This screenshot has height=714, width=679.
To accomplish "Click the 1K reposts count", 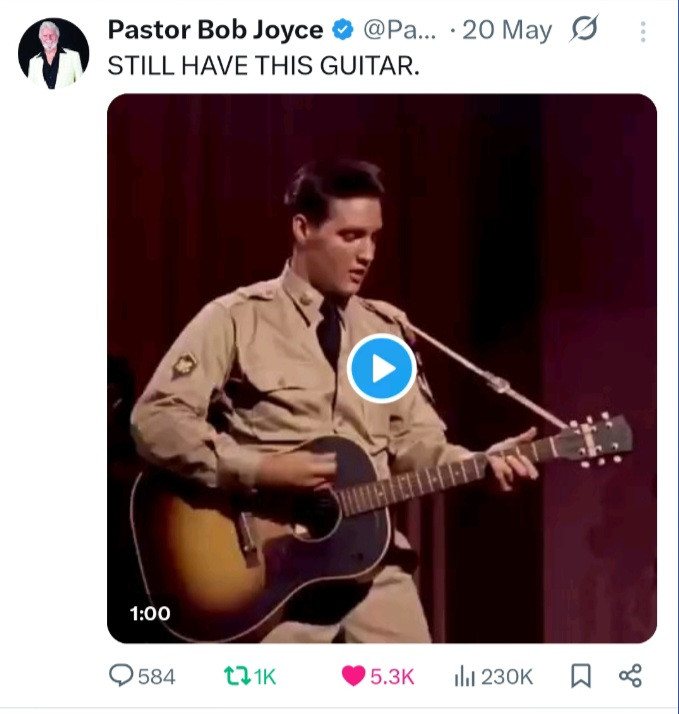I will pos(265,677).
